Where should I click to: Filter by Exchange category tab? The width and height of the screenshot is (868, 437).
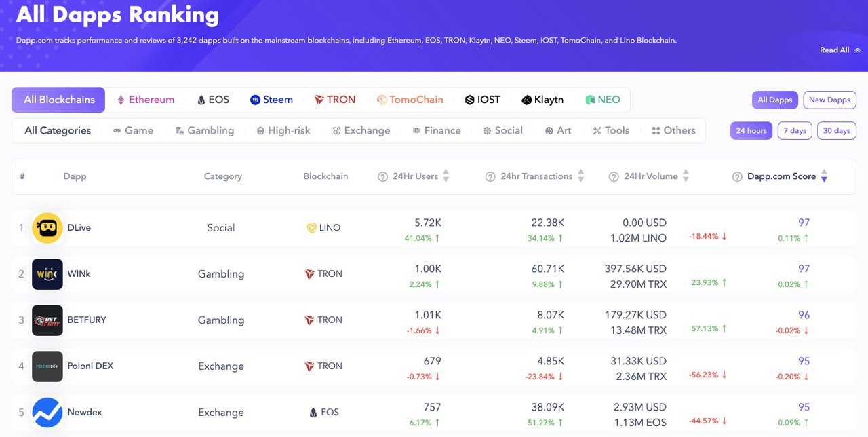361,131
